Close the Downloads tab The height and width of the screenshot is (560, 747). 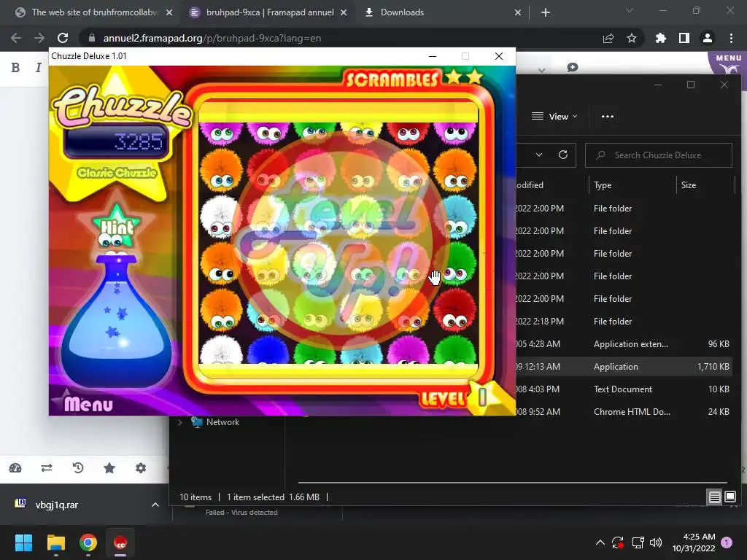pyautogui.click(x=518, y=12)
